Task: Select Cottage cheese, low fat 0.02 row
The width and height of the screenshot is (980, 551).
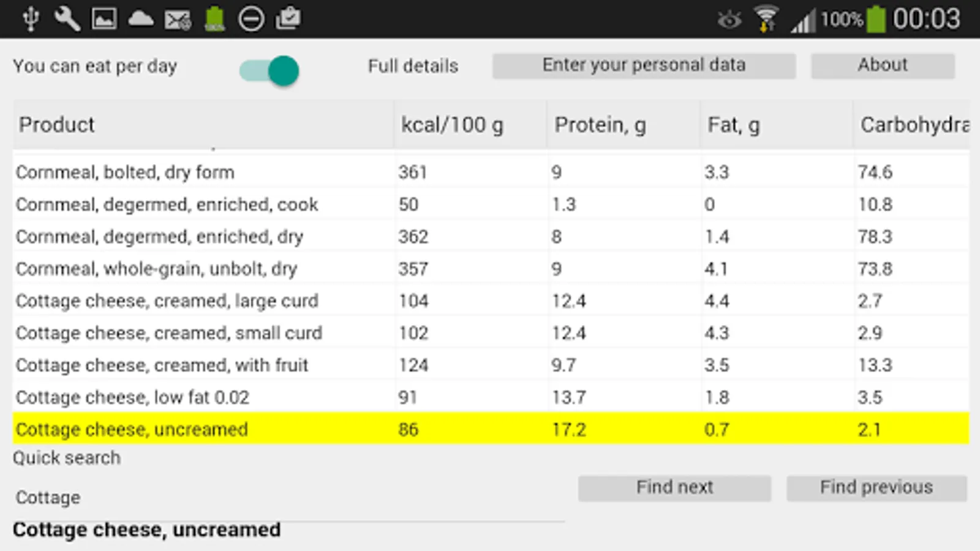Action: (490, 397)
